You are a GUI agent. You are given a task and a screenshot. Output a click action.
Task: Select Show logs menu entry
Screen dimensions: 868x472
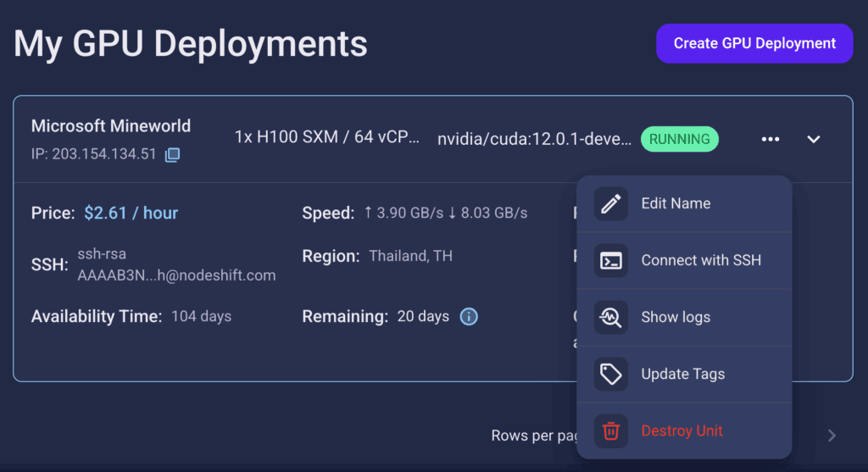(684, 317)
